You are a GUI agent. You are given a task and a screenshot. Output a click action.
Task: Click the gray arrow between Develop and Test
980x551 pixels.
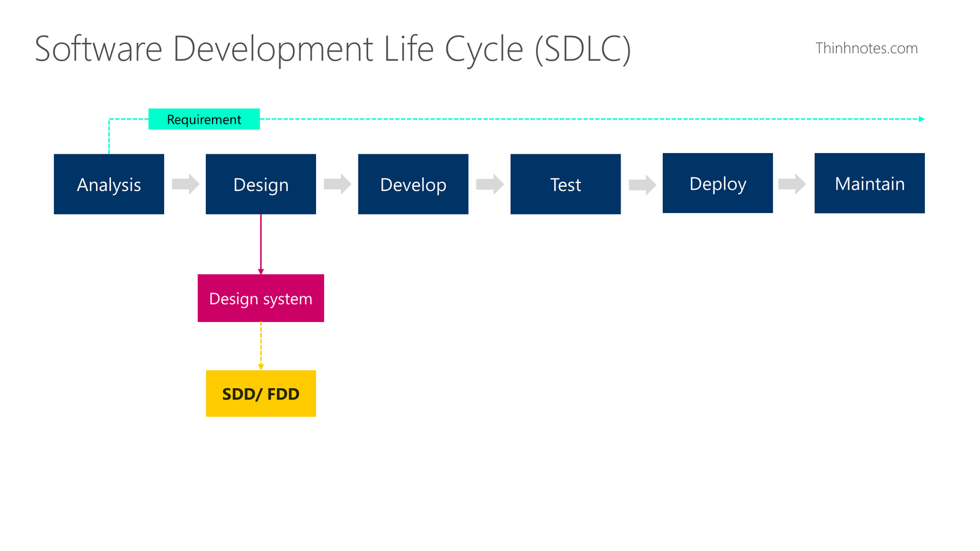coord(490,184)
